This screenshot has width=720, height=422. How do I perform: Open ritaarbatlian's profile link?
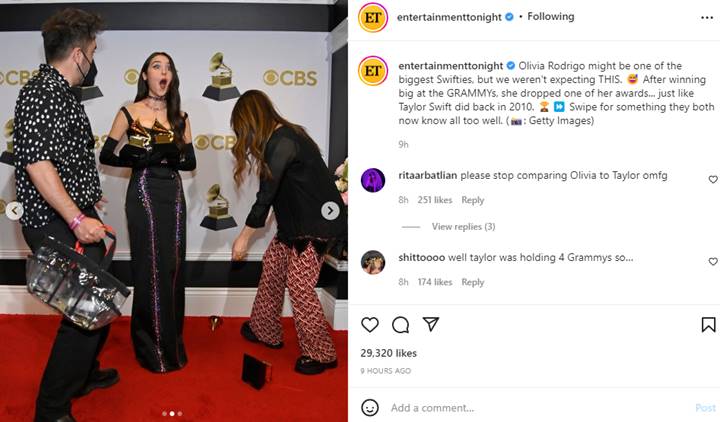[428, 175]
